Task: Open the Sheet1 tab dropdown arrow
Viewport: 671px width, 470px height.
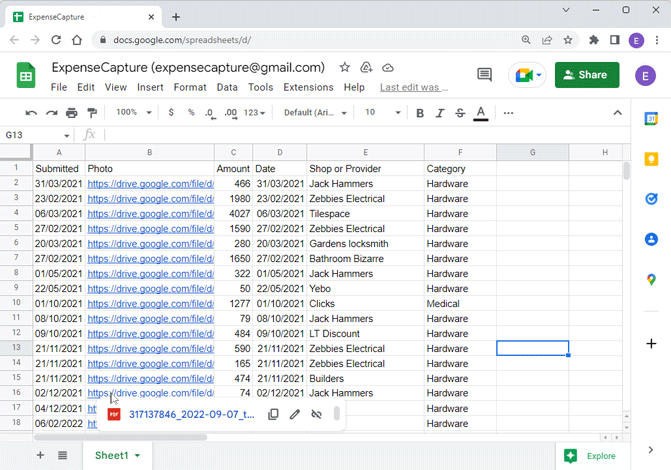Action: [137, 455]
